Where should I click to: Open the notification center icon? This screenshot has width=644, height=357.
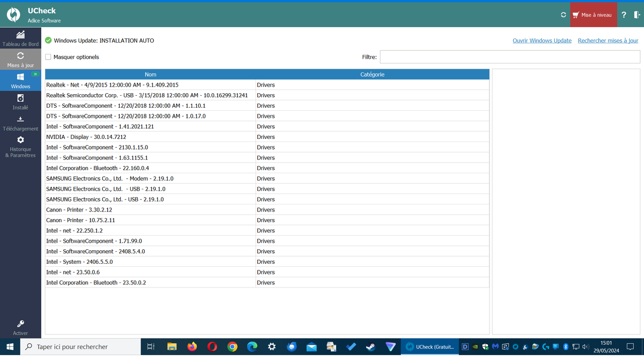tap(630, 347)
